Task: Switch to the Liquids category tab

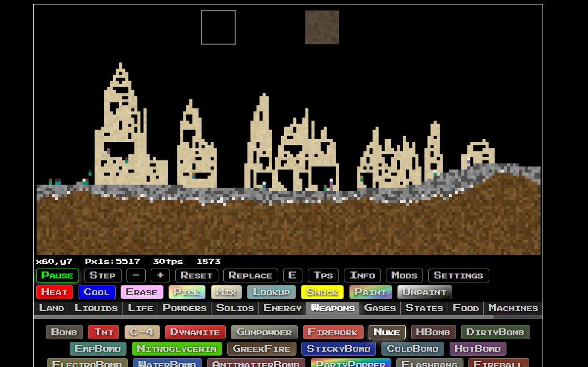Action: [95, 308]
